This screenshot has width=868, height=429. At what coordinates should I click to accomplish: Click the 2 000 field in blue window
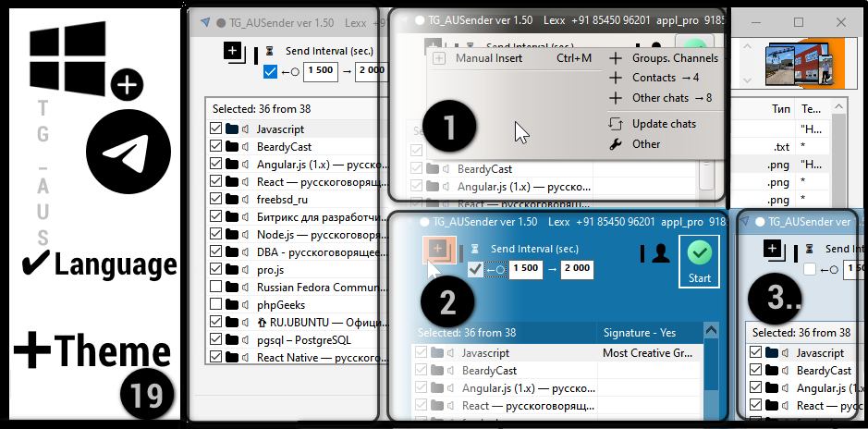pyautogui.click(x=578, y=269)
